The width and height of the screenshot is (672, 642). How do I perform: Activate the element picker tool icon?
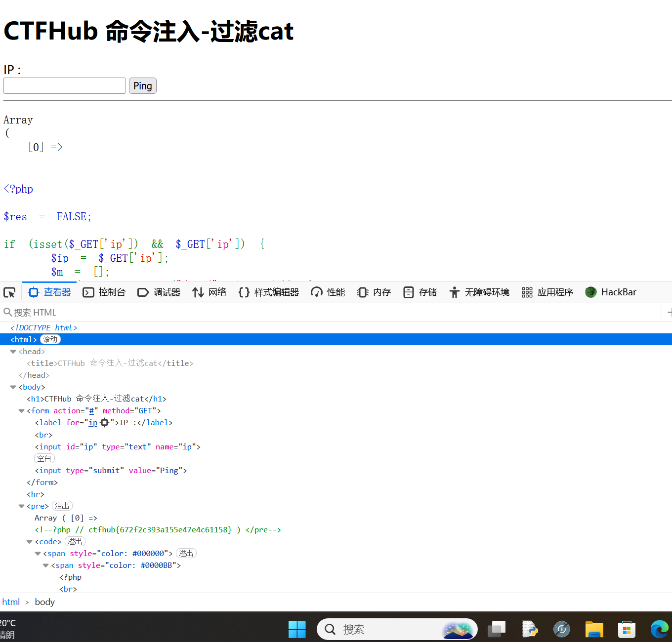tap(9, 292)
